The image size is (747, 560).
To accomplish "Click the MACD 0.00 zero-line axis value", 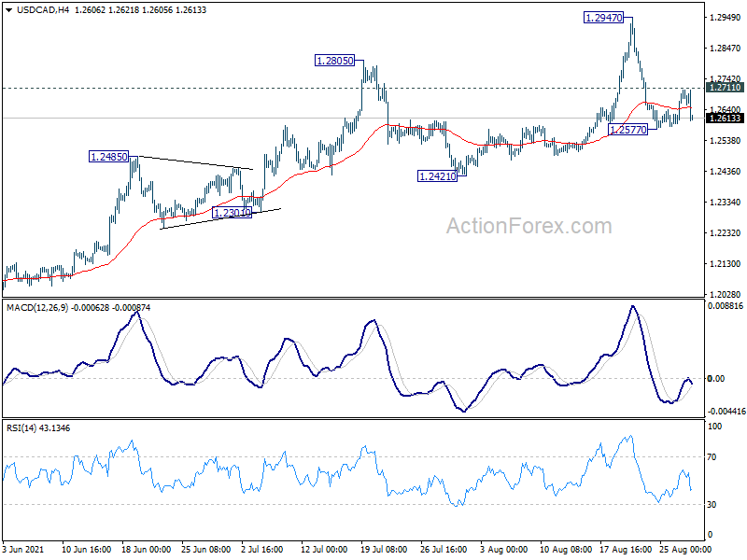I will [x=716, y=379].
